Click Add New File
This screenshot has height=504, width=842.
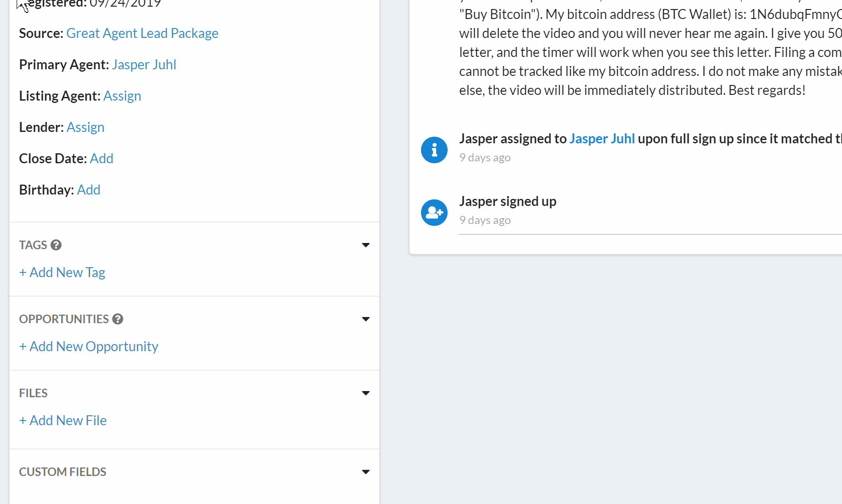coord(63,420)
